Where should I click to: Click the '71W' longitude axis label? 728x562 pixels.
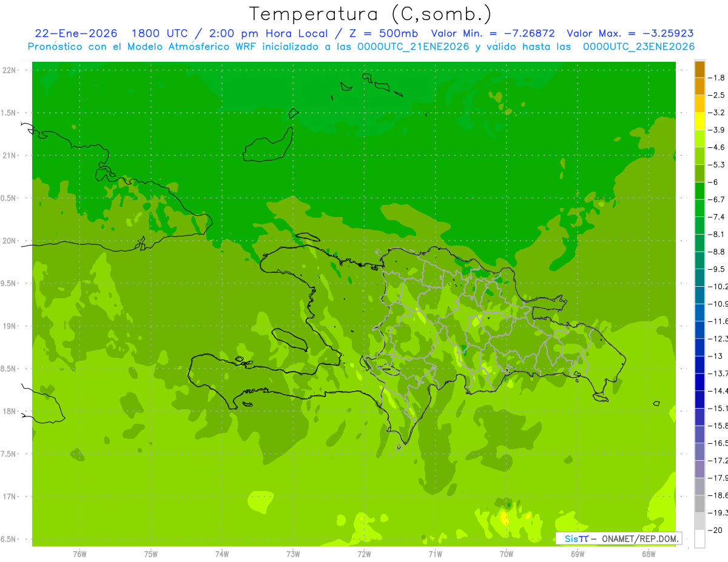tap(435, 553)
